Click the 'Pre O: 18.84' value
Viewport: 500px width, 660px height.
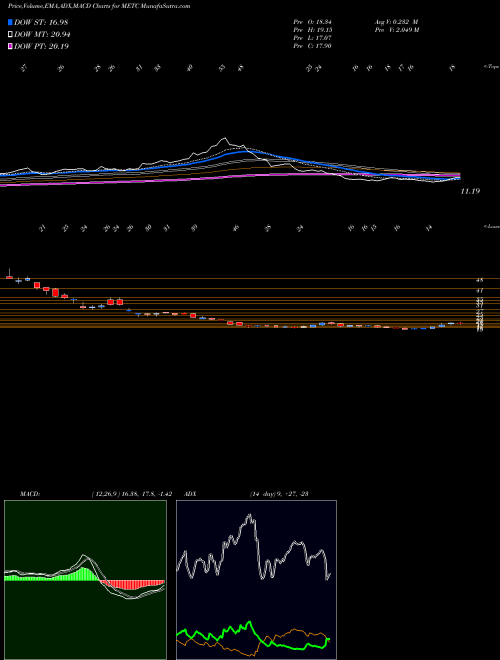(312, 22)
